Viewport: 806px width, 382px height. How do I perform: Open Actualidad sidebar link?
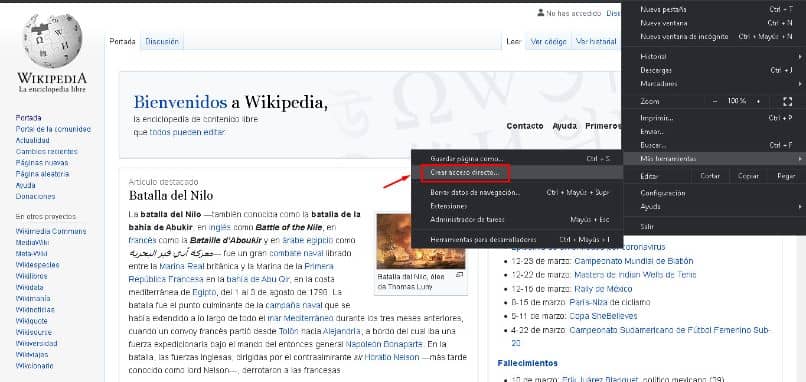point(32,140)
